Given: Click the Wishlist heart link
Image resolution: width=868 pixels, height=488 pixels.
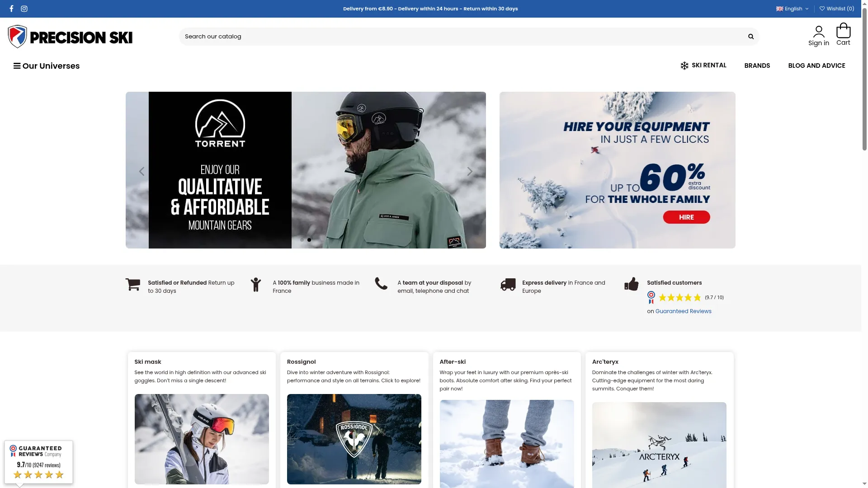Looking at the screenshot, I should [x=837, y=9].
